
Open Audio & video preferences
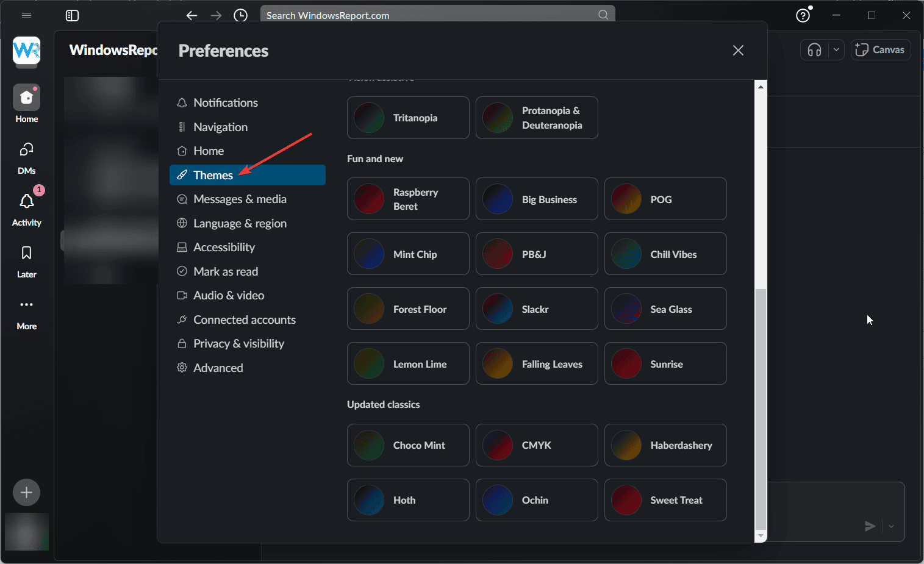pyautogui.click(x=248, y=295)
